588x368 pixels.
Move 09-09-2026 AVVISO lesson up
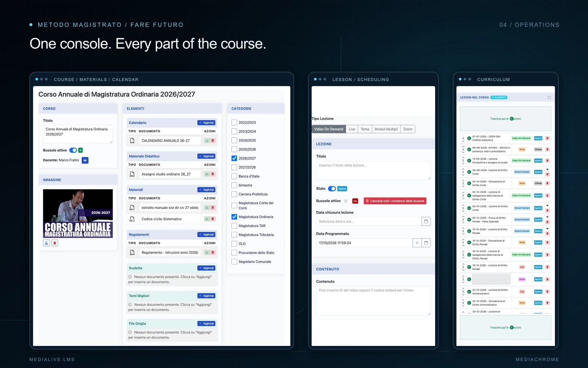coord(463,146)
